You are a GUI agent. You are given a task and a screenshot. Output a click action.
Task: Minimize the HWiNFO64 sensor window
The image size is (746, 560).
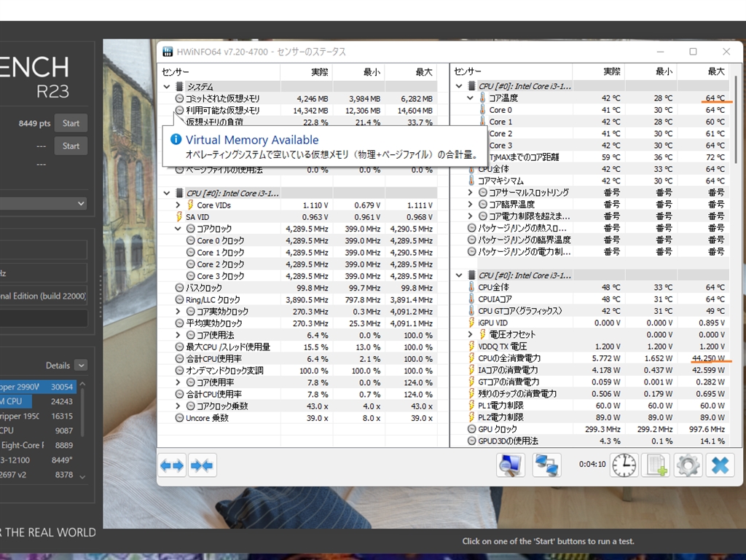[x=661, y=52]
